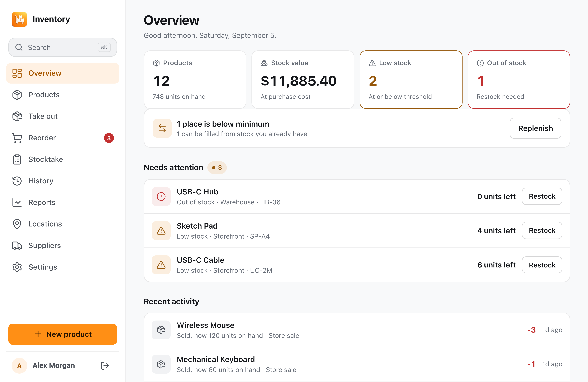Image resolution: width=588 pixels, height=382 pixels.
Task: Click the triangle icon on Low stock card
Action: coord(372,63)
